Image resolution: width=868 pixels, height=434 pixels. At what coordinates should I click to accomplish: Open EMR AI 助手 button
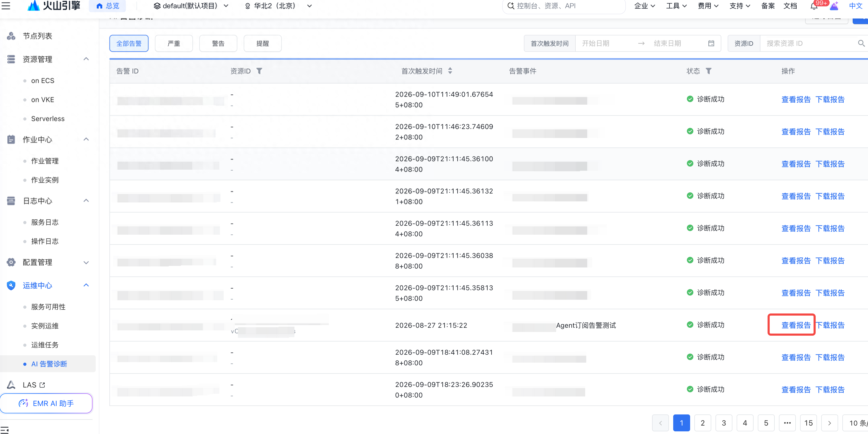46,403
